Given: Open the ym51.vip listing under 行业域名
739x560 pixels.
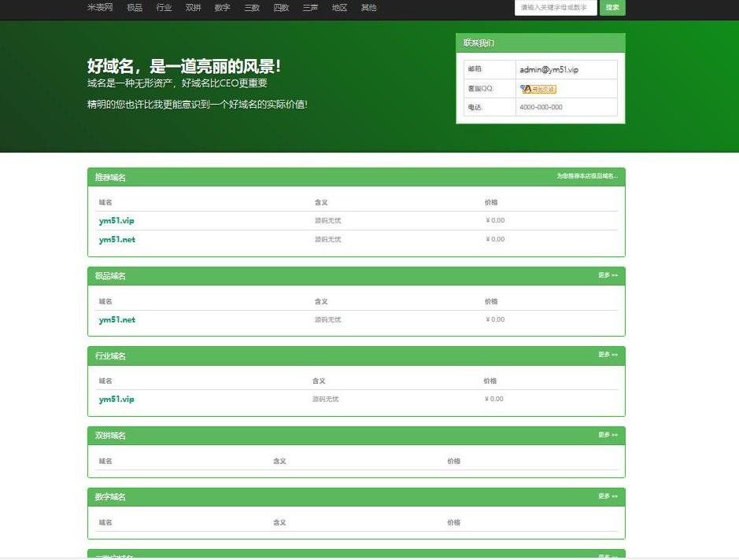Looking at the screenshot, I should tap(115, 399).
